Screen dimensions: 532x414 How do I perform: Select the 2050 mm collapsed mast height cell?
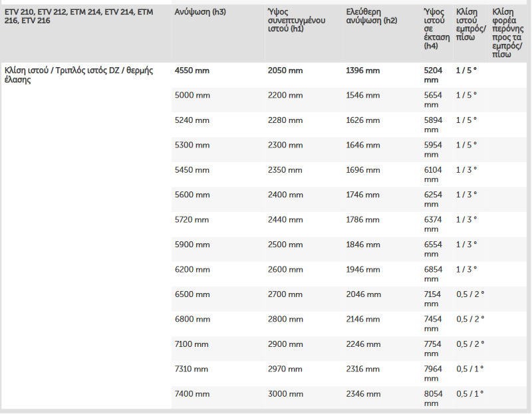[285, 70]
